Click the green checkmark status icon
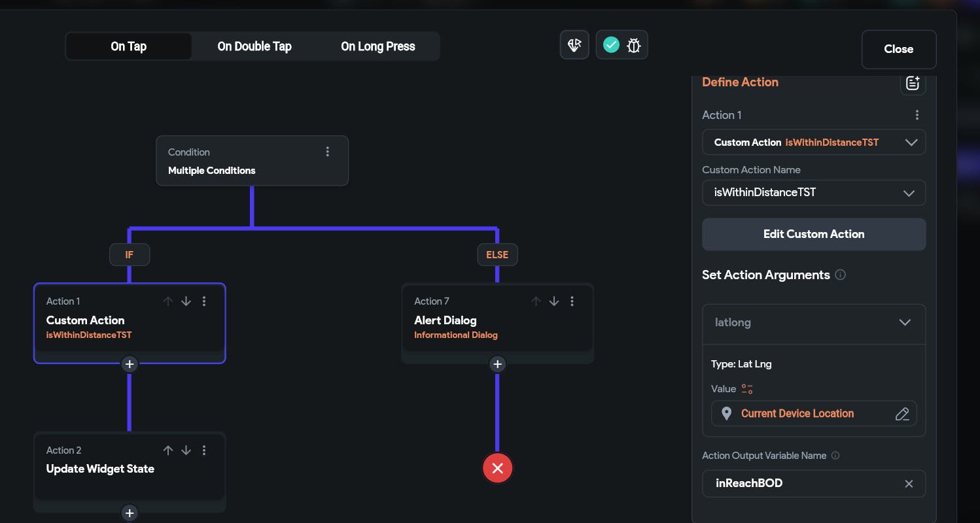This screenshot has width=980, height=523. (611, 45)
